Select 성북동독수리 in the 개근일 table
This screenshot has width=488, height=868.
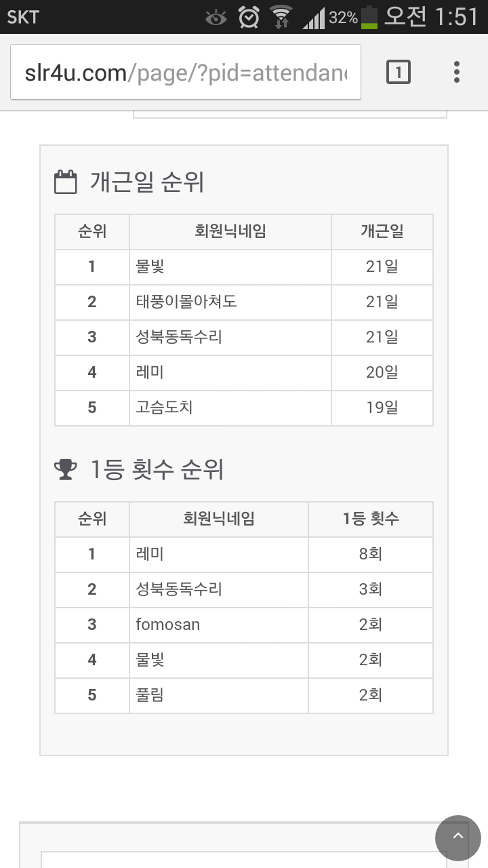coord(179,337)
